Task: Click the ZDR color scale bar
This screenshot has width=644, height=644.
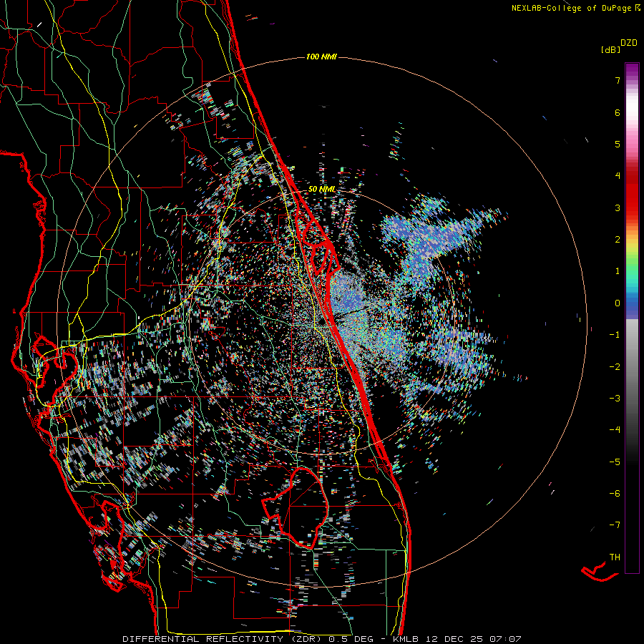Action: pyautogui.click(x=632, y=318)
